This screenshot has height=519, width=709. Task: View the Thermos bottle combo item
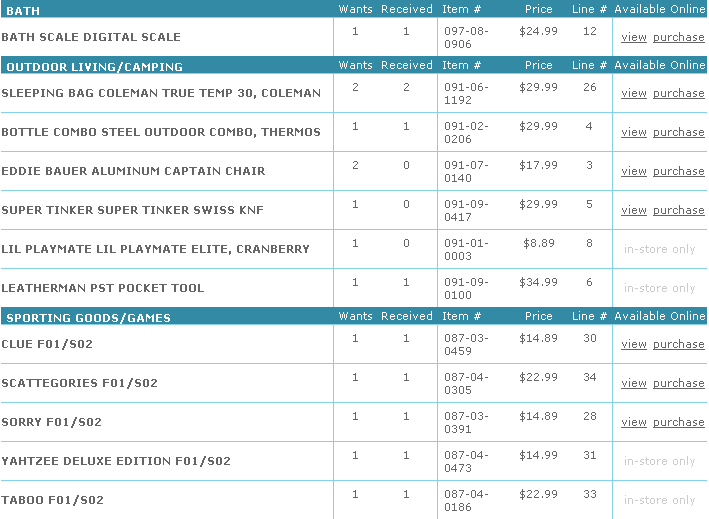[633, 132]
